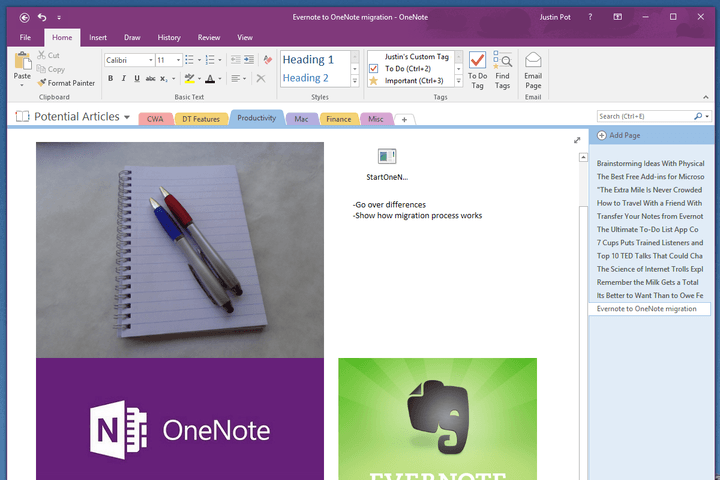Image resolution: width=720 pixels, height=480 pixels.
Task: Apply the Heading 2 style
Action: coord(305,78)
